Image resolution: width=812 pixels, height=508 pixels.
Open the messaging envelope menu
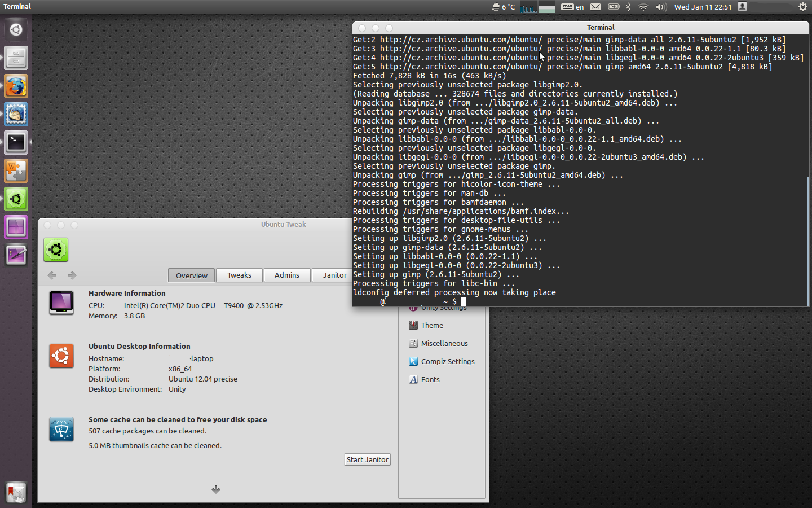595,7
